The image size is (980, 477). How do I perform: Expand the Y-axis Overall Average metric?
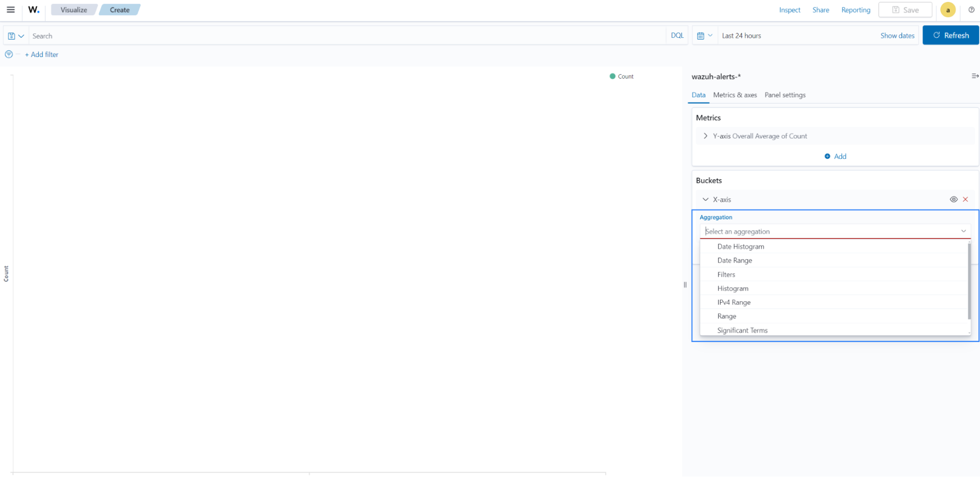705,136
